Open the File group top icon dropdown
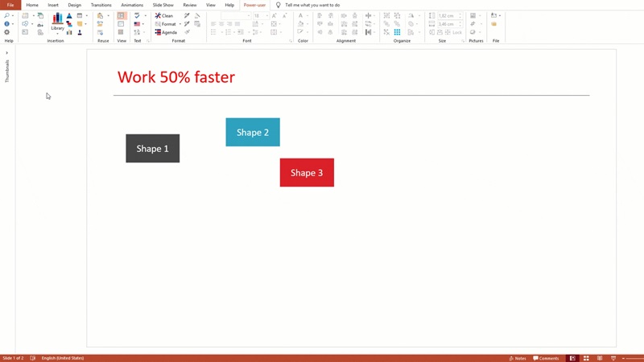Image resolution: width=644 pixels, height=362 pixels. click(x=500, y=15)
